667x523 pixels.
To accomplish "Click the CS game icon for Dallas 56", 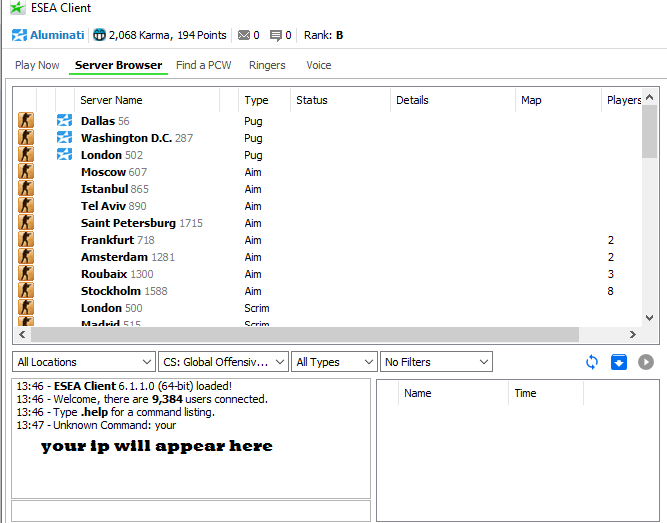I will pos(26,120).
